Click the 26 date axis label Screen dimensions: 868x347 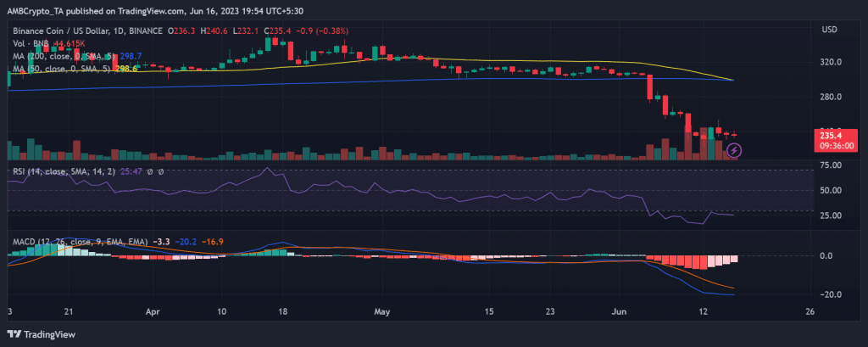tap(811, 311)
